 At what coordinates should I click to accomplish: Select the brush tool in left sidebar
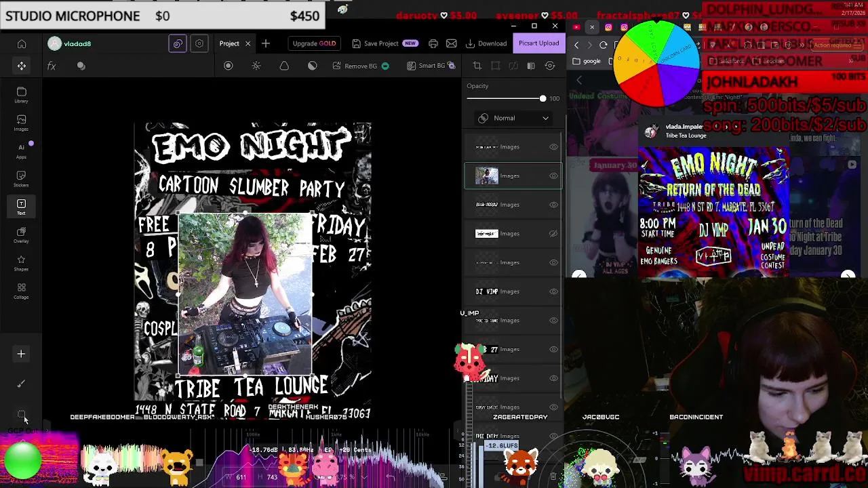(x=21, y=384)
